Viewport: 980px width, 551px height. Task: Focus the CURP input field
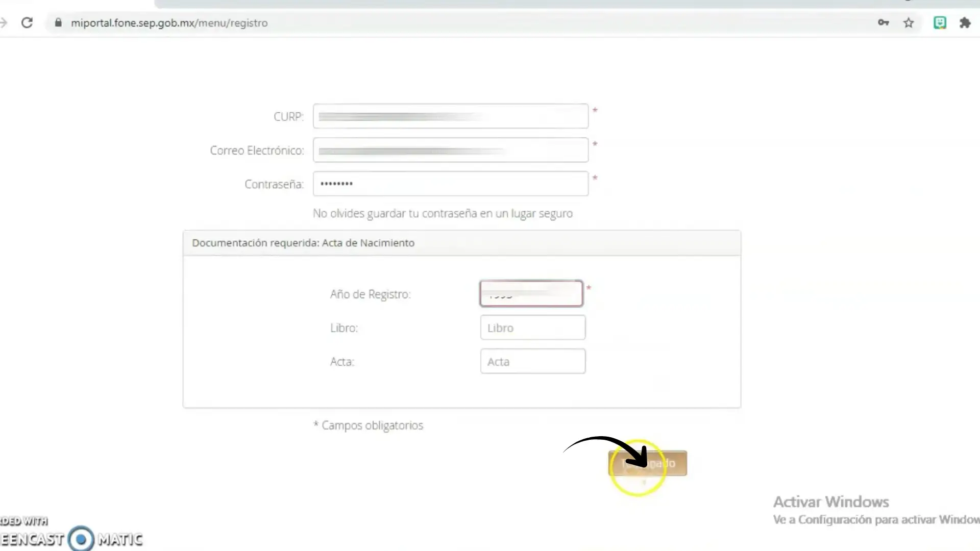click(x=451, y=116)
